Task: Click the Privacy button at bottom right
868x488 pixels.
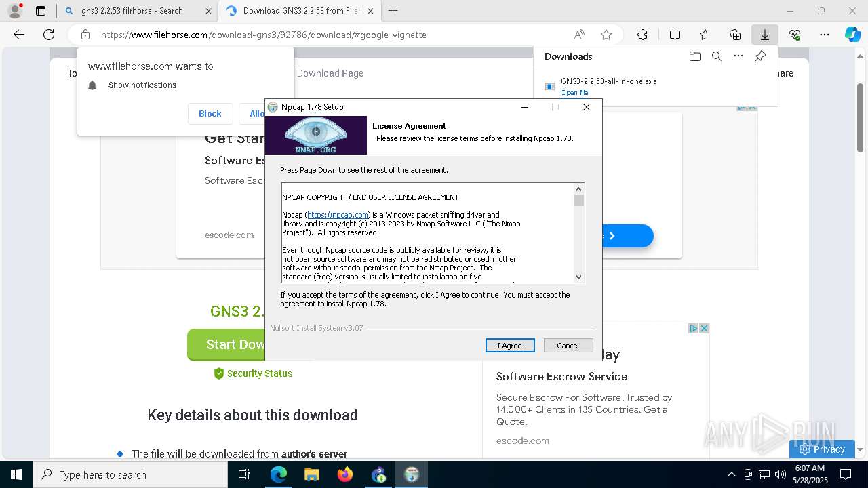Action: pyautogui.click(x=822, y=449)
